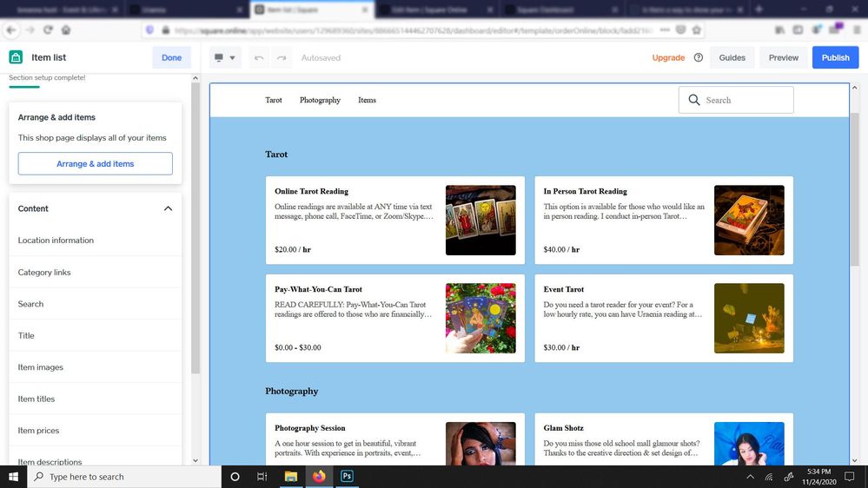Click the Arrange & add items button

point(96,164)
